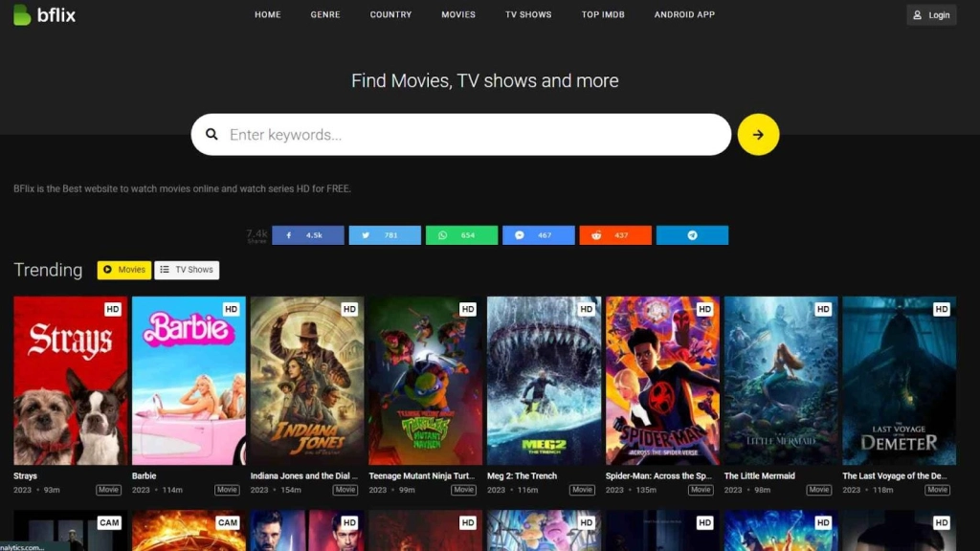Share the page on Facebook
The height and width of the screenshot is (551, 980).
pos(307,234)
